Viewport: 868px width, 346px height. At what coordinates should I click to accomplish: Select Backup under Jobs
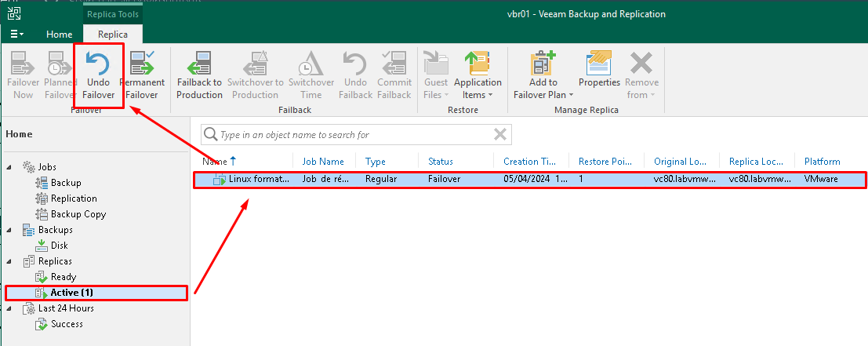66,183
